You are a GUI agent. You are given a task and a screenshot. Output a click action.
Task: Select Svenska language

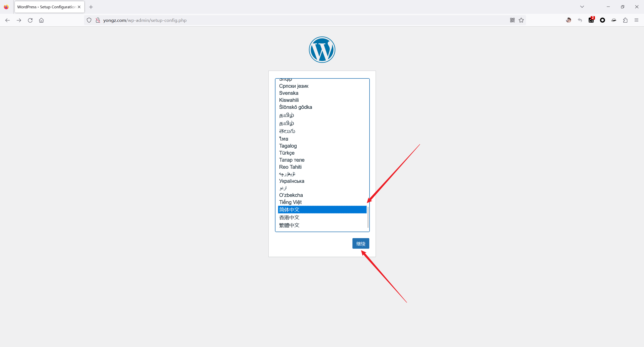click(322, 93)
